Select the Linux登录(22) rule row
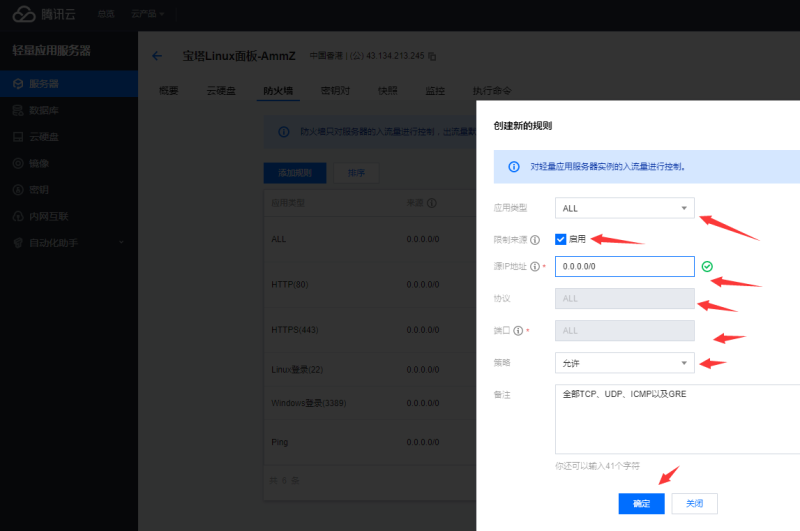The width and height of the screenshot is (800, 531). click(x=370, y=369)
